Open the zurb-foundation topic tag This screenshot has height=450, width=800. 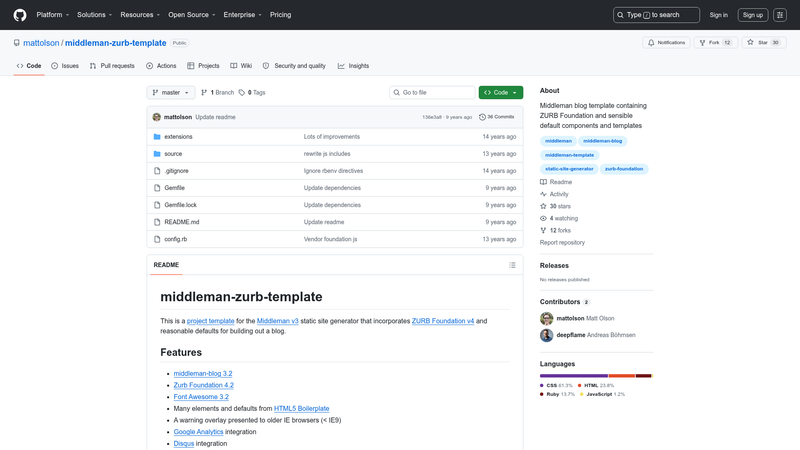tap(624, 169)
